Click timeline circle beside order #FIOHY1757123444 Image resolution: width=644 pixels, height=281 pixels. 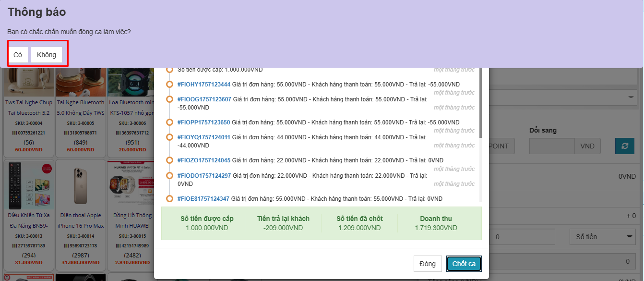(x=169, y=85)
